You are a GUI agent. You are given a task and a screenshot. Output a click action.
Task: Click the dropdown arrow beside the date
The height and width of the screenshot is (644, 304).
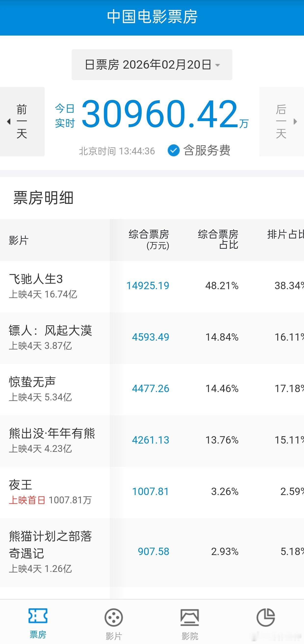click(218, 65)
